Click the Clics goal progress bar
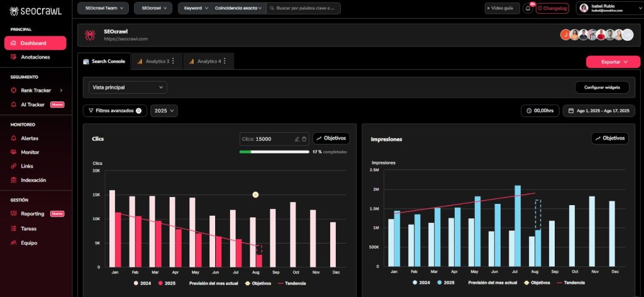This screenshot has height=297, width=644. [x=274, y=152]
